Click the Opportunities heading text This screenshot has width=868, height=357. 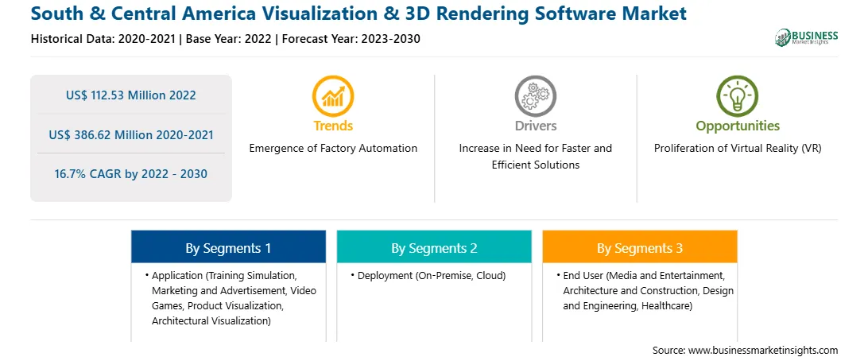coord(738,126)
